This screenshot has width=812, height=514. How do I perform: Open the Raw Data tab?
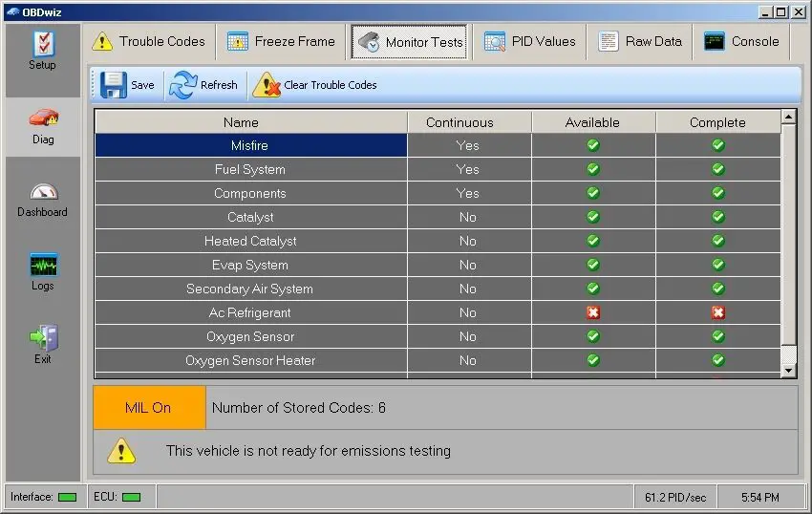(640, 42)
